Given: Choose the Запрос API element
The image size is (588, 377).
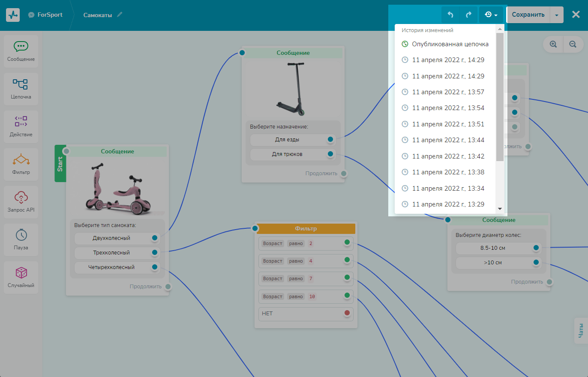Looking at the screenshot, I should 21,202.
